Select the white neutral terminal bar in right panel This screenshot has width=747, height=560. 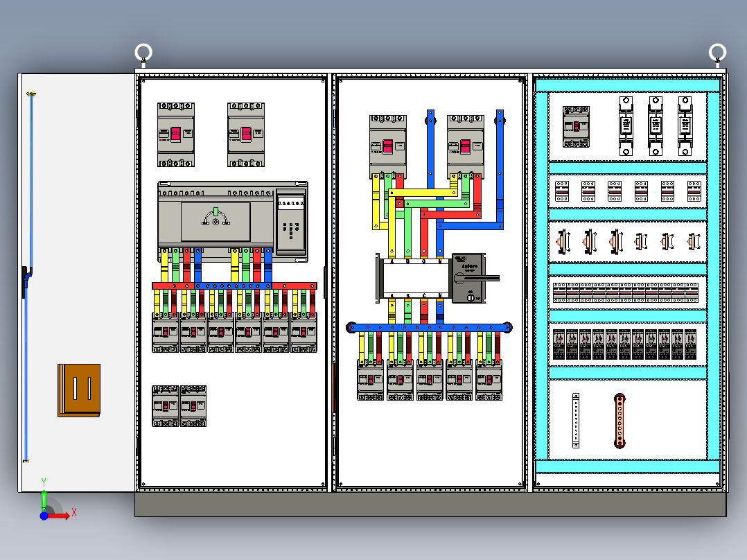575,421
